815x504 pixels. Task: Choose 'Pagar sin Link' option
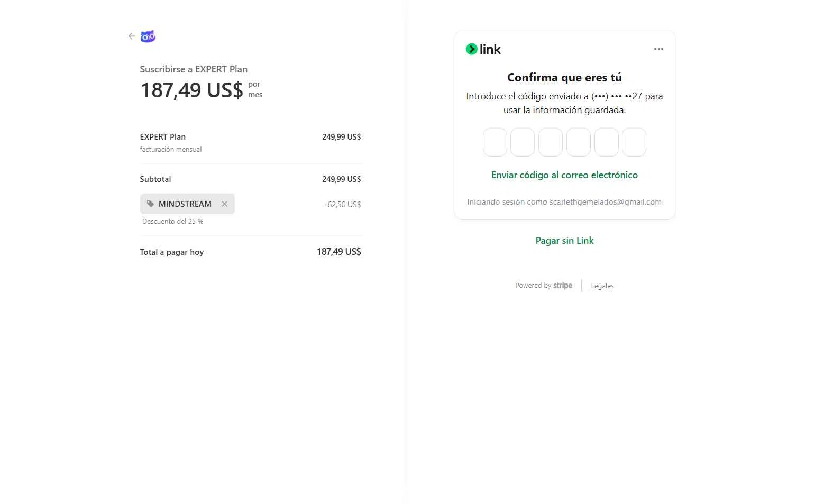point(564,241)
